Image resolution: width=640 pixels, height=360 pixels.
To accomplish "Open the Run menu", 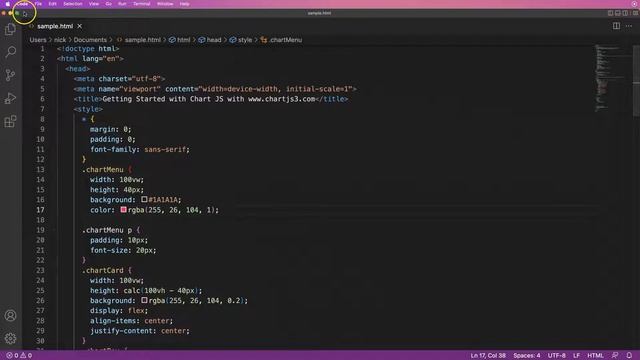I will coord(122,4).
